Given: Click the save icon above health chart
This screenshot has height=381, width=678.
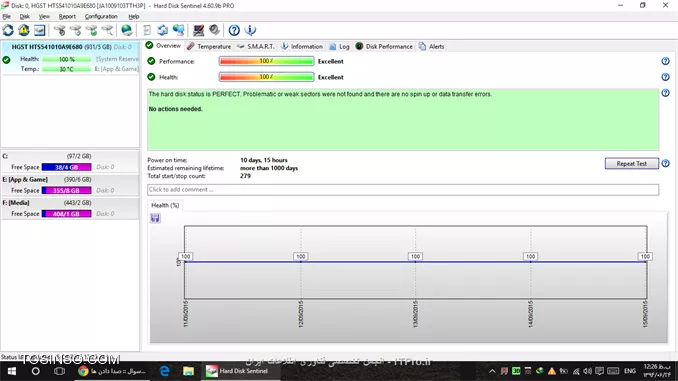Looking at the screenshot, I should coord(155,218).
